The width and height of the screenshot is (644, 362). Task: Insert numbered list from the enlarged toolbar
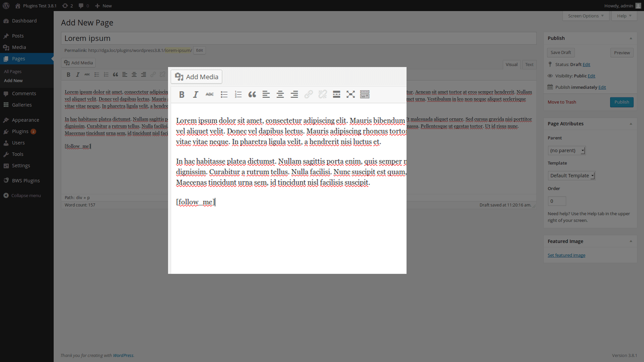tap(238, 95)
